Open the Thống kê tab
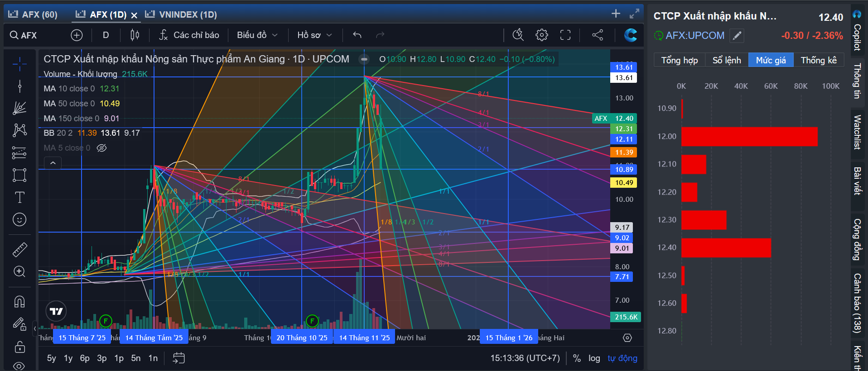Image resolution: width=868 pixels, height=371 pixels. 819,60
